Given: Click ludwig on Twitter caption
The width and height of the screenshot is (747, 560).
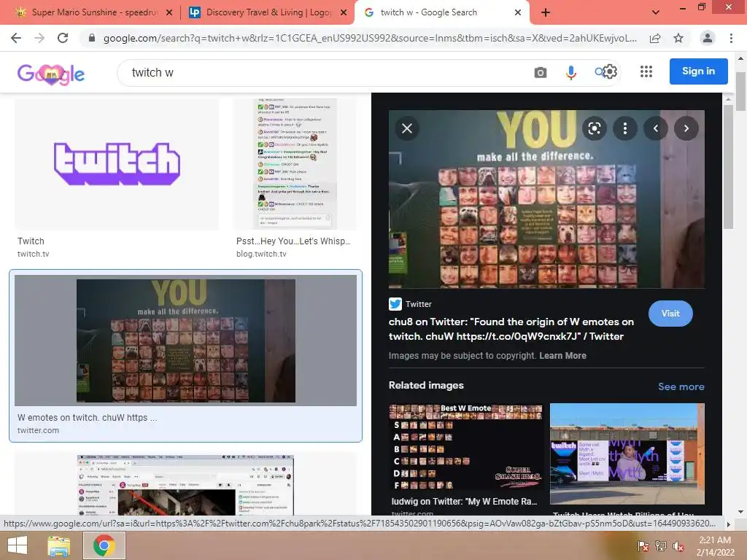Looking at the screenshot, I should 464,502.
